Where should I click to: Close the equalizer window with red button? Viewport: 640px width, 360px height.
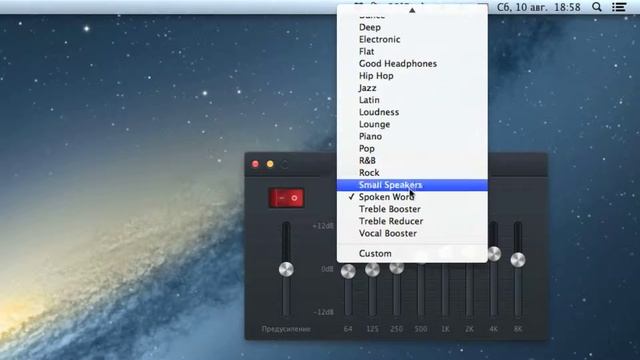pyautogui.click(x=256, y=164)
